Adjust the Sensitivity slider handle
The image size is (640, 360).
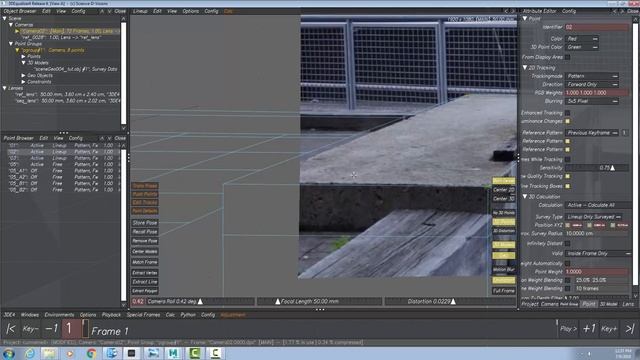tap(612, 168)
